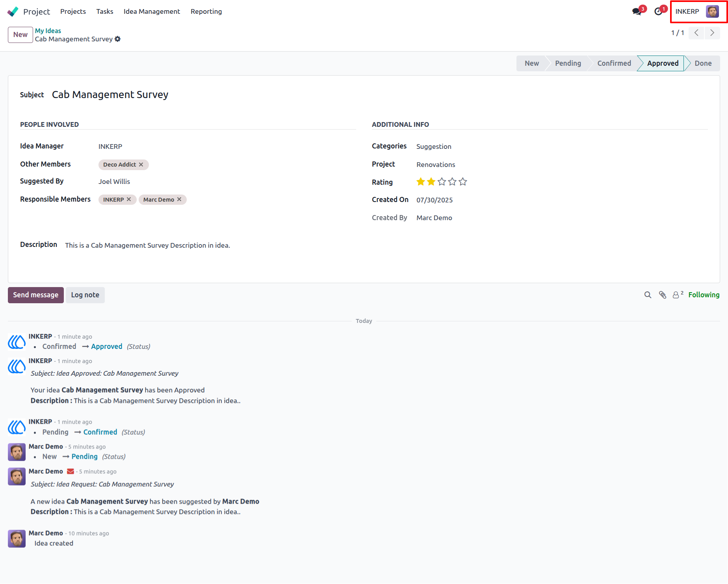Go to previous record arrow
728x584 pixels.
coord(696,33)
